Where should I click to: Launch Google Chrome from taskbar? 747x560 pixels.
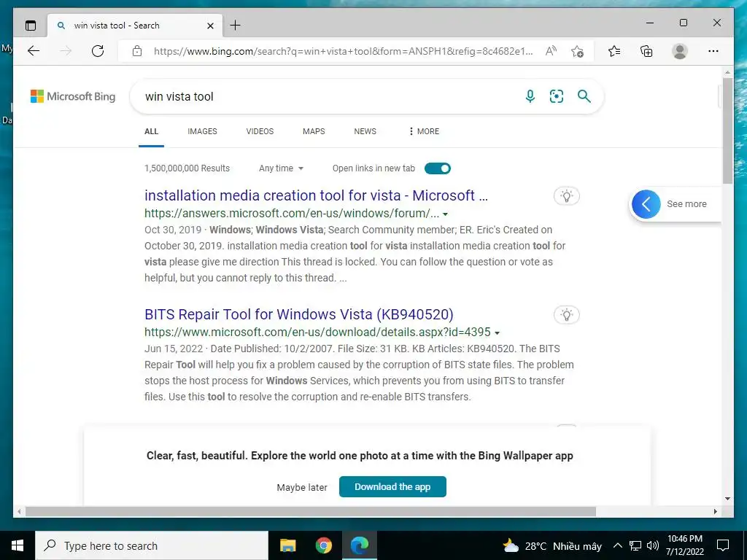point(323,545)
